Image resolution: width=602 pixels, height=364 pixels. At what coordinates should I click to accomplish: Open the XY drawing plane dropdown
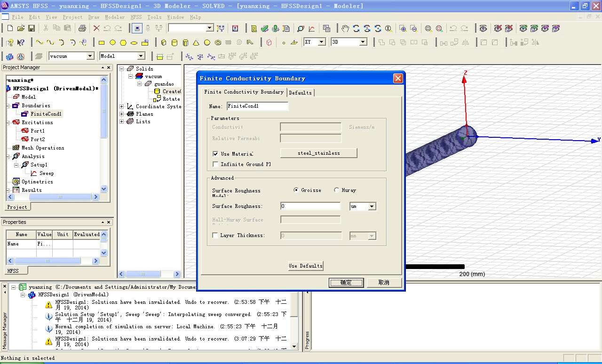pos(322,42)
